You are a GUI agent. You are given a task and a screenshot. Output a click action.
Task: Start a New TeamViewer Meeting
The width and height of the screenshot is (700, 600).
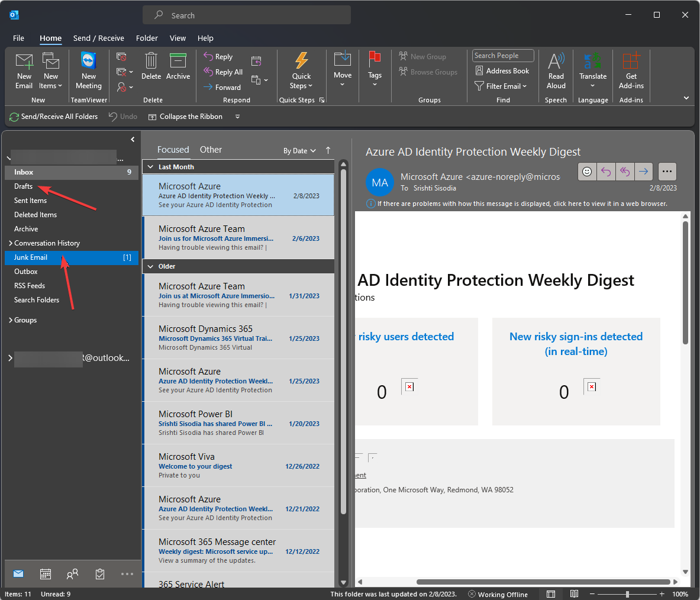[x=88, y=72]
